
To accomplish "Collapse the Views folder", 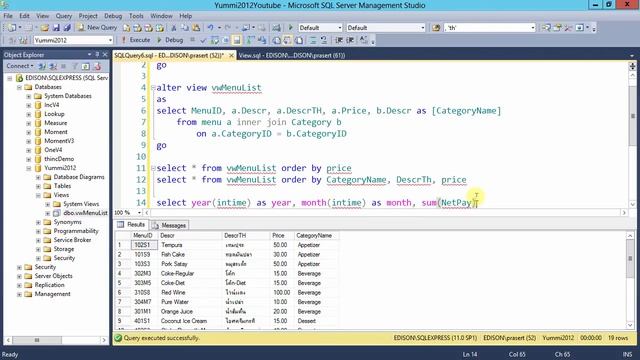I will [38, 195].
